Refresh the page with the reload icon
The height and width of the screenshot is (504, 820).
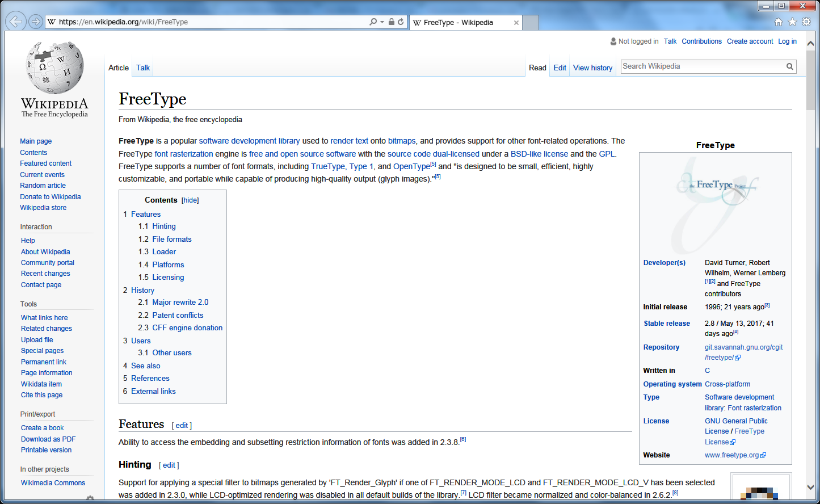click(x=401, y=22)
